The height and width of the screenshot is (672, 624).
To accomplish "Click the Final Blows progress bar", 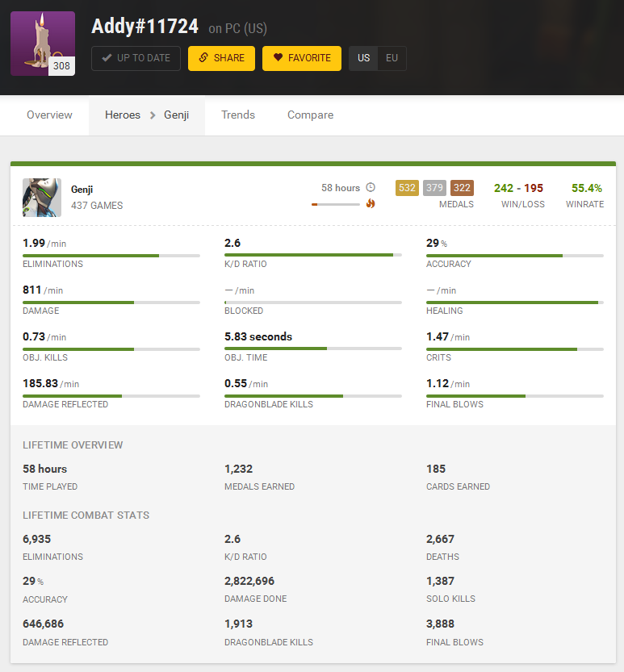I will point(515,396).
